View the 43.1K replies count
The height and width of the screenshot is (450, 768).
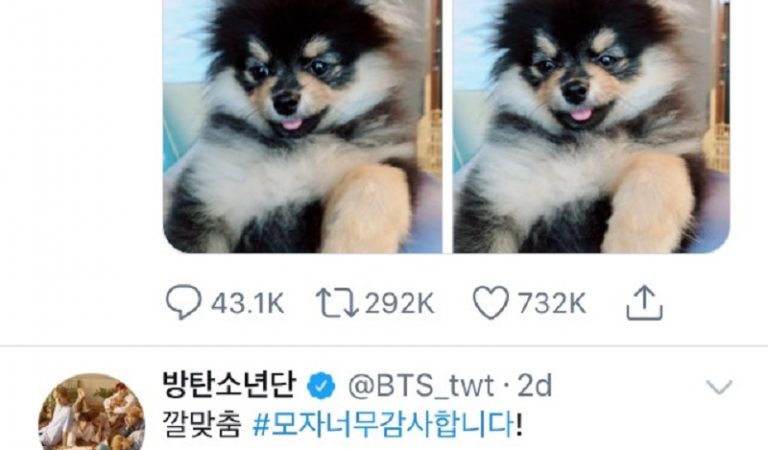(x=247, y=304)
